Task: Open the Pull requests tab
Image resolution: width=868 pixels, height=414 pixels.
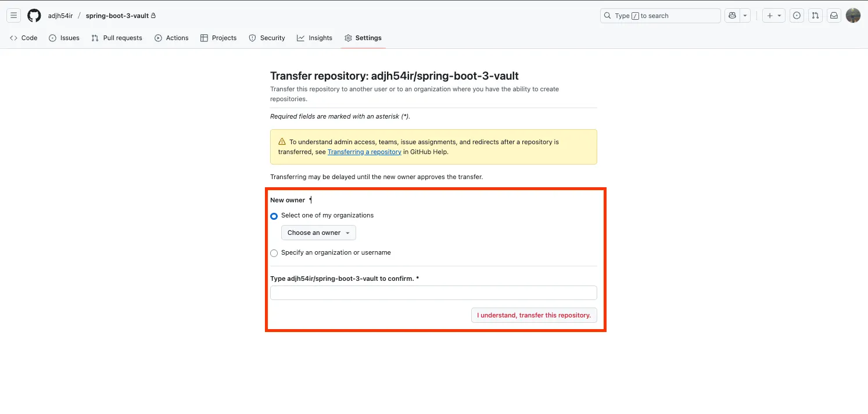Action: [x=116, y=38]
